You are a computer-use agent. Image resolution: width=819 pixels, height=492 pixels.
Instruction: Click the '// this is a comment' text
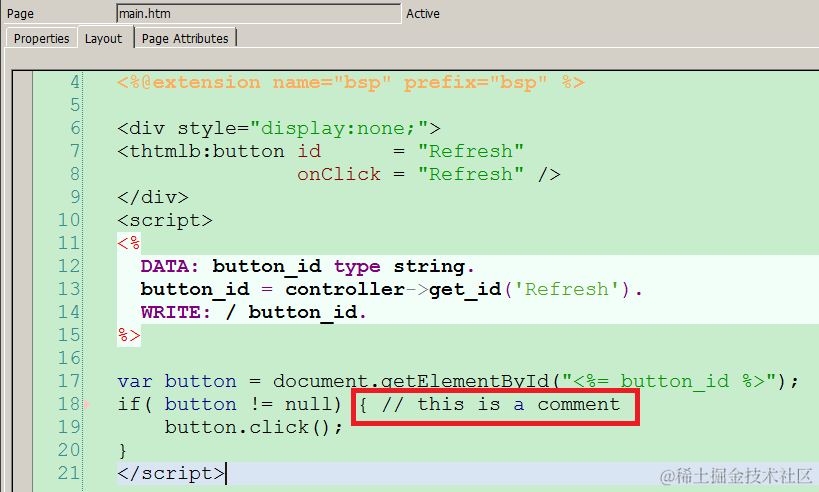(501, 404)
